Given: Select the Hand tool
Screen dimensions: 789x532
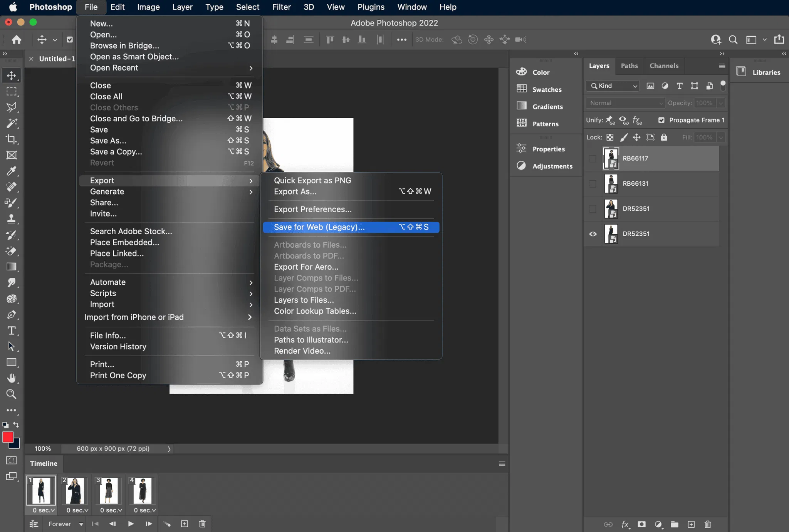Looking at the screenshot, I should click(11, 378).
